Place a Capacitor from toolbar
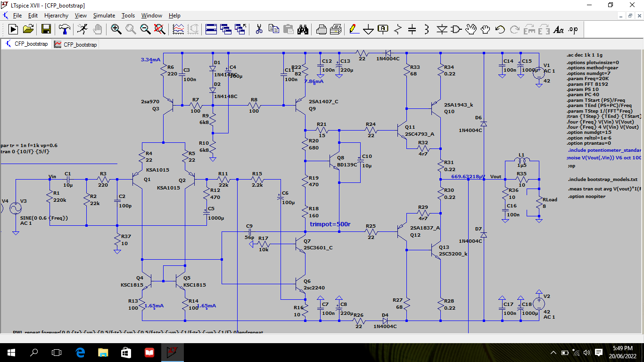 [412, 29]
